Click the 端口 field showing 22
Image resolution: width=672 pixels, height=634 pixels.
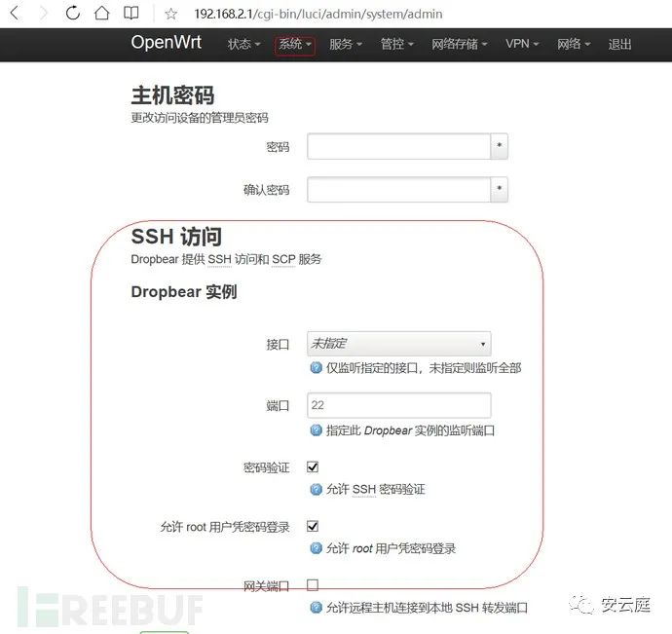(399, 405)
